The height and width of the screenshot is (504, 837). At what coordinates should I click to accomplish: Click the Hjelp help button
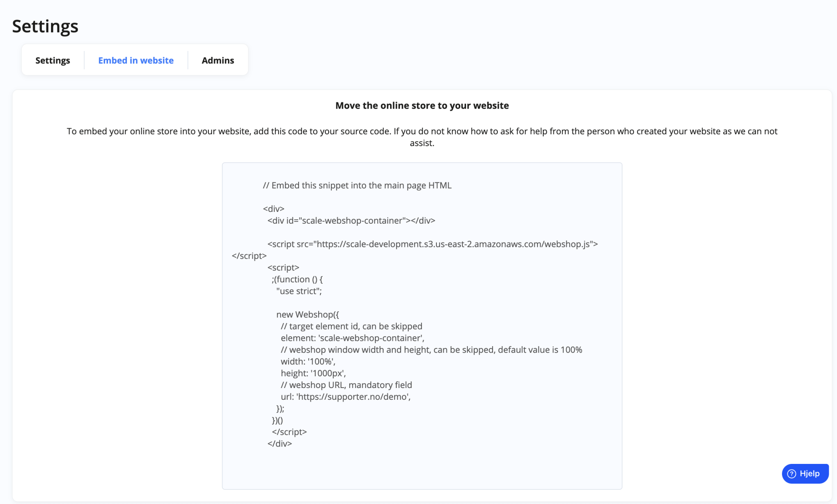click(x=805, y=473)
